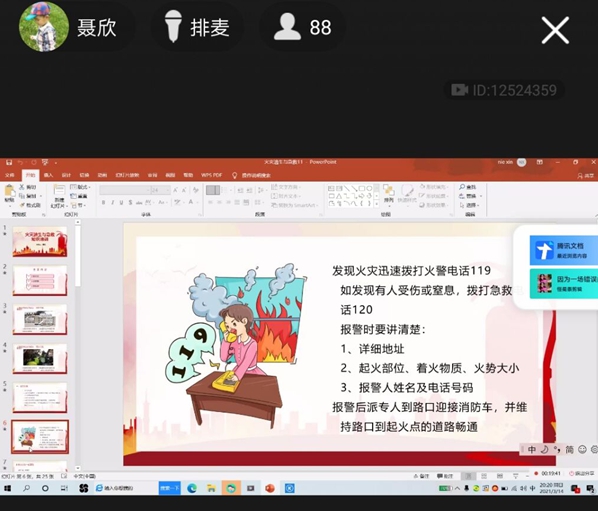
Task: Toggle text Shadow S button
Action: 130,202
